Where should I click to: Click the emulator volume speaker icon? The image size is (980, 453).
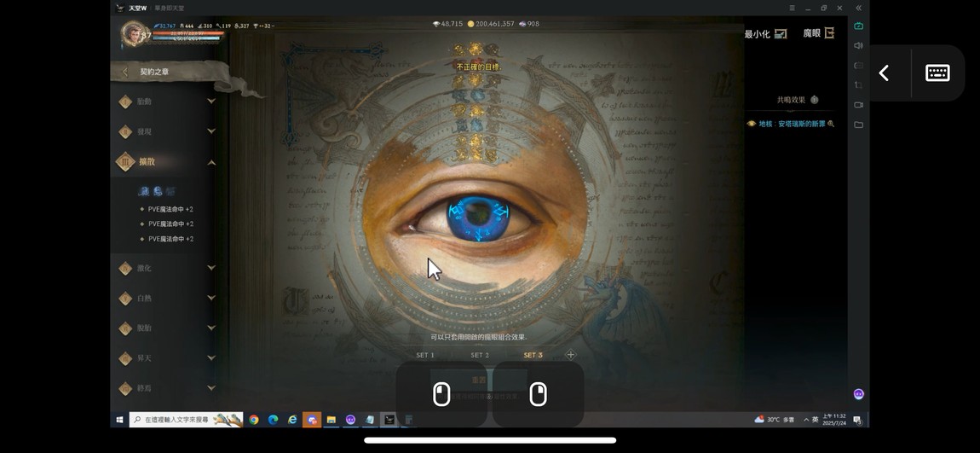(858, 46)
